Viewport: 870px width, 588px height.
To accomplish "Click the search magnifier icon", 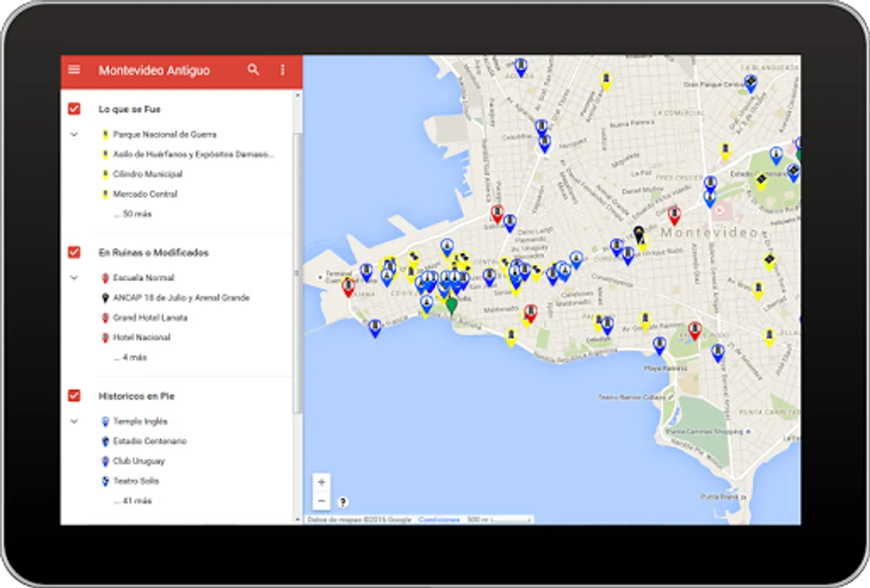I will [x=253, y=69].
